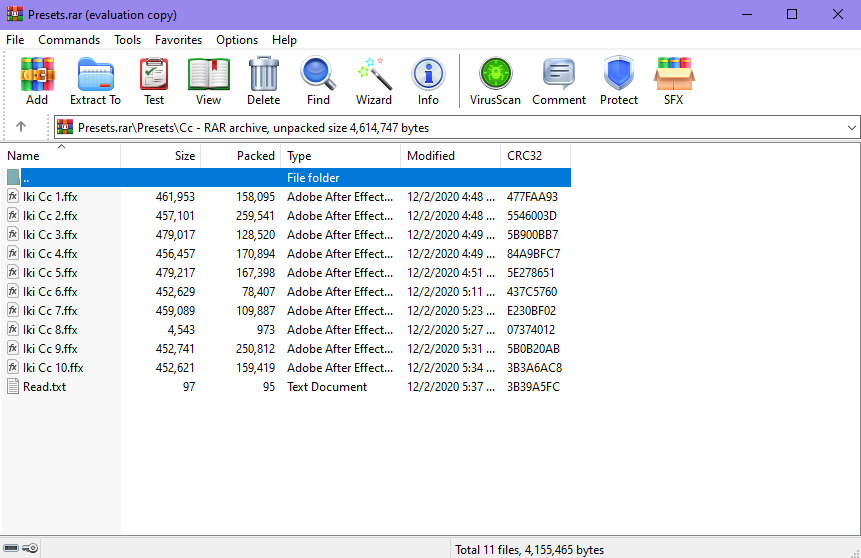Click size value 461,953

point(175,197)
